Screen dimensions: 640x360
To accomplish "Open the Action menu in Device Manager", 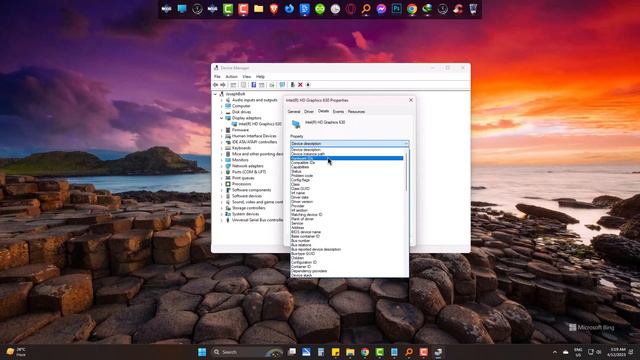I will click(x=231, y=77).
